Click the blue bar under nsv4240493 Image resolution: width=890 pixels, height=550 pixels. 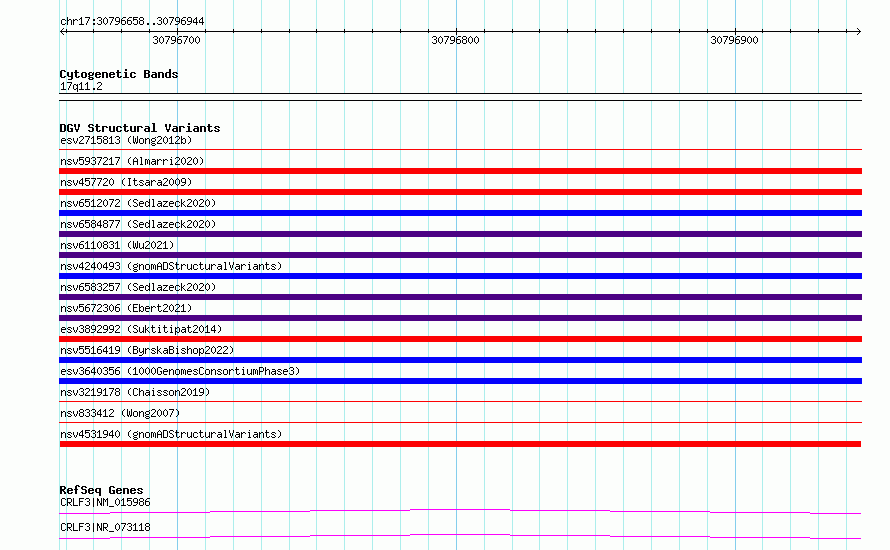[460, 276]
